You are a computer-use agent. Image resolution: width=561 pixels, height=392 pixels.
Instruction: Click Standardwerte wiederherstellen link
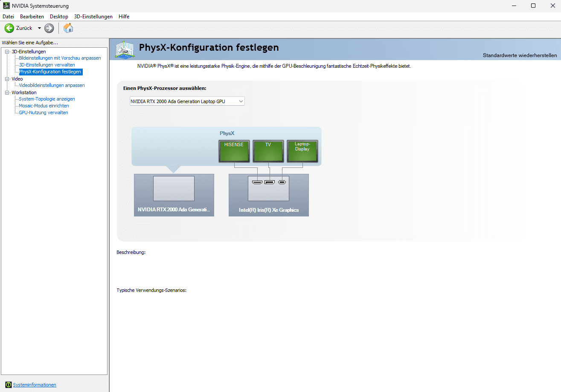click(520, 55)
